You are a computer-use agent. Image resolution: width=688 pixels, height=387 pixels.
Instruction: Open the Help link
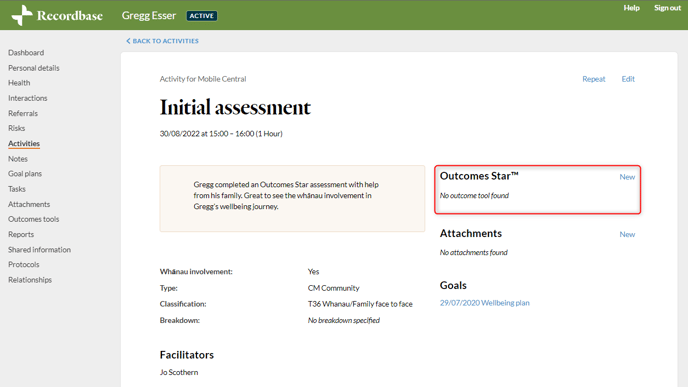pos(631,8)
